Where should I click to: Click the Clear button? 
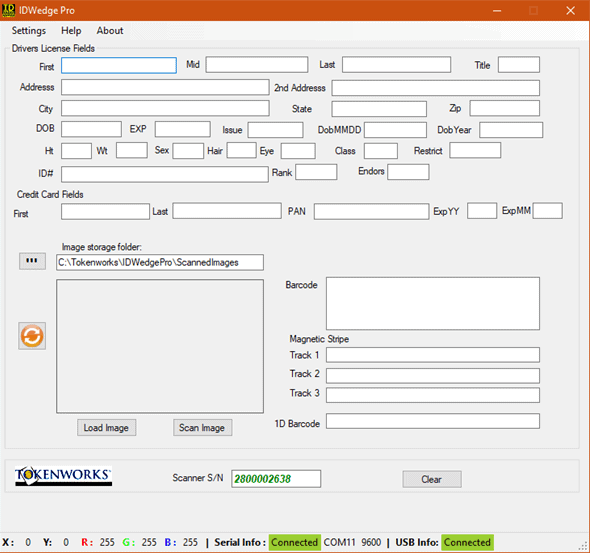(432, 479)
